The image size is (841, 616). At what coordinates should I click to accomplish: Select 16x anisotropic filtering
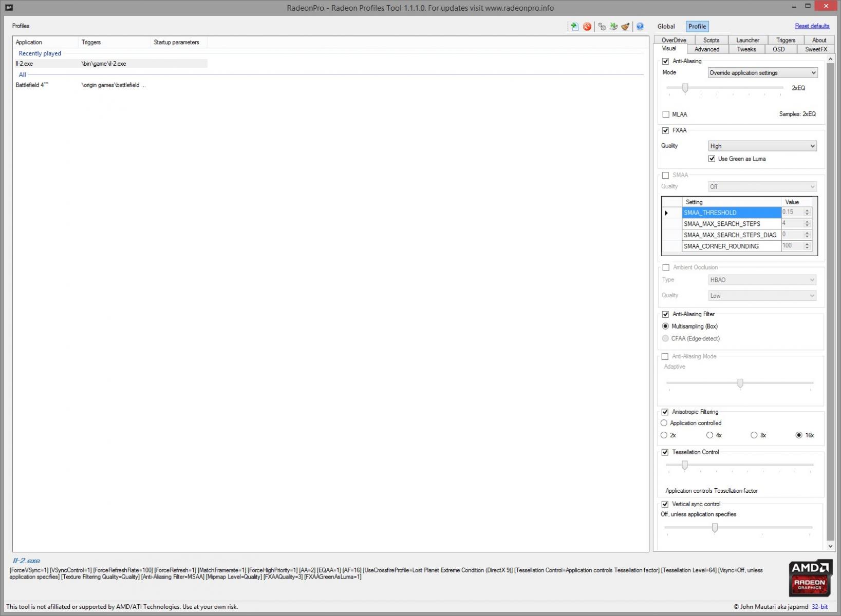(x=799, y=435)
